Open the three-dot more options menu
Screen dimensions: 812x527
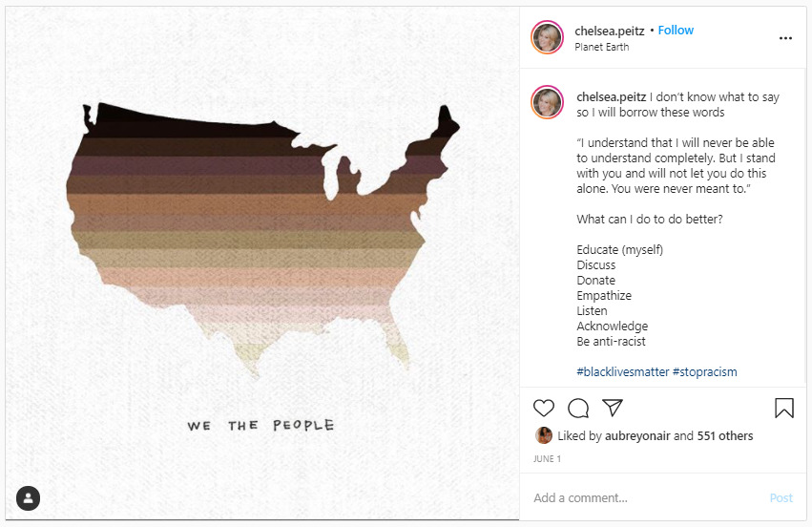tap(785, 38)
